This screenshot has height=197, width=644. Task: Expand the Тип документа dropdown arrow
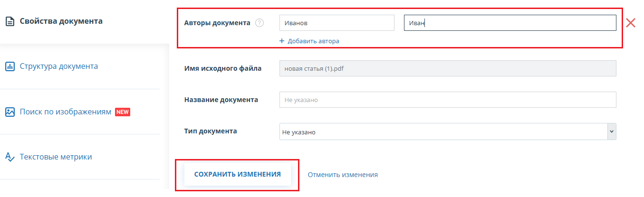pyautogui.click(x=612, y=131)
